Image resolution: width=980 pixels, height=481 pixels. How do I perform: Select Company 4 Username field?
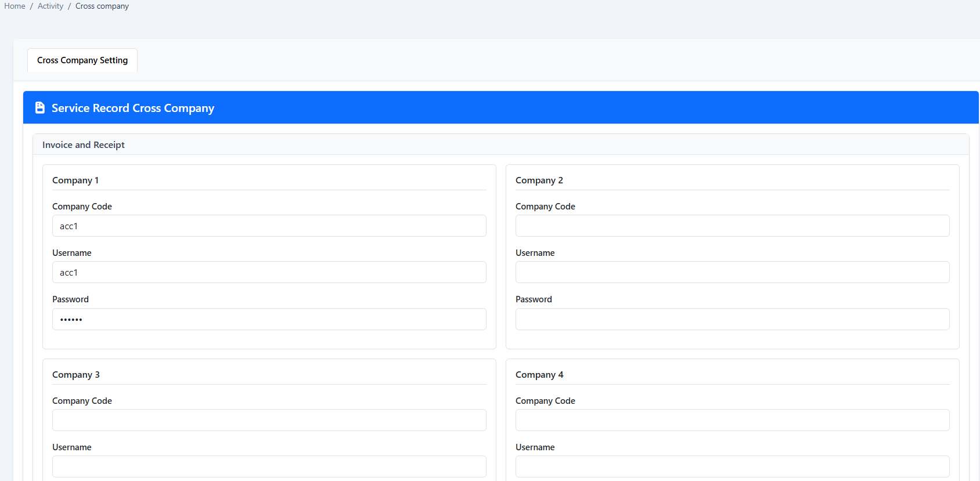coord(733,466)
